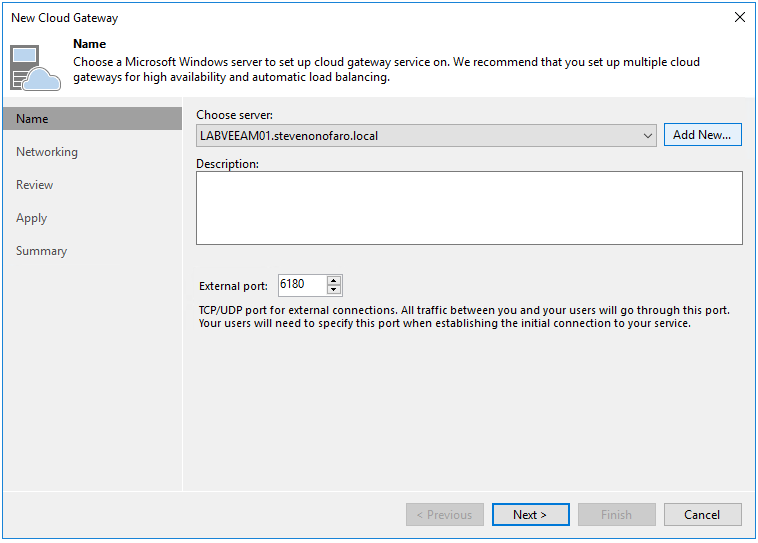This screenshot has width=758, height=543.
Task: Expand the Choose server dropdown arrow
Action: [648, 135]
